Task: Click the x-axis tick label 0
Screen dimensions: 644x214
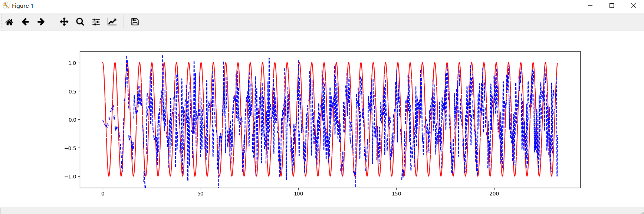Action: click(x=103, y=194)
